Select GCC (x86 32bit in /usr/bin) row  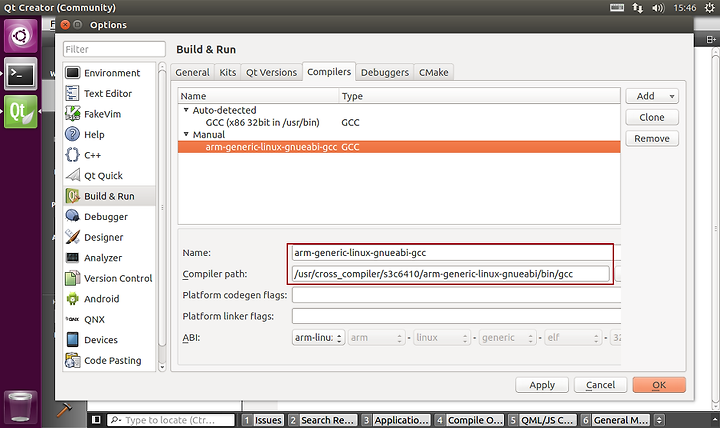point(399,123)
